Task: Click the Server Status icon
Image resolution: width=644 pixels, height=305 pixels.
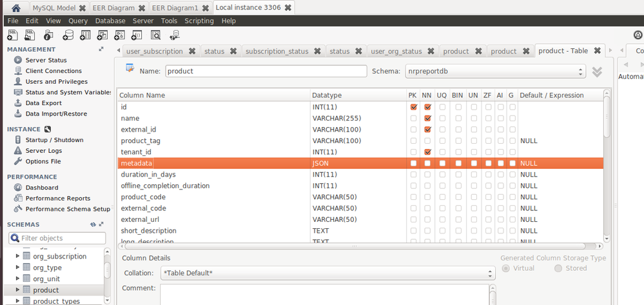Action: coord(17,60)
